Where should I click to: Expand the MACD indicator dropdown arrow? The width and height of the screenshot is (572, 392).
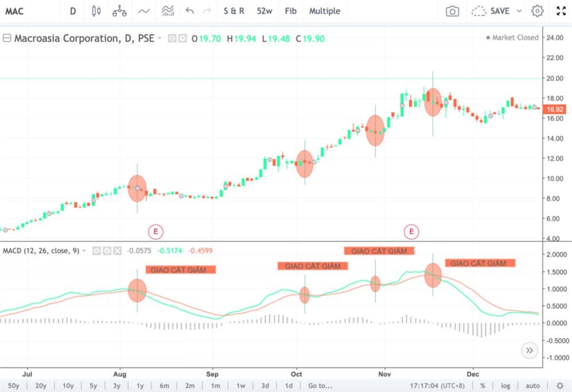[84, 250]
